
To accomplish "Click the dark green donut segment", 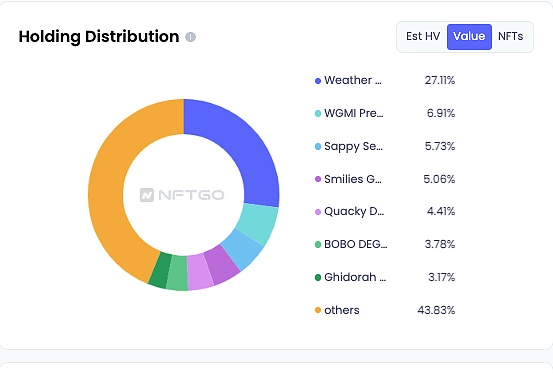I will pos(160,271).
